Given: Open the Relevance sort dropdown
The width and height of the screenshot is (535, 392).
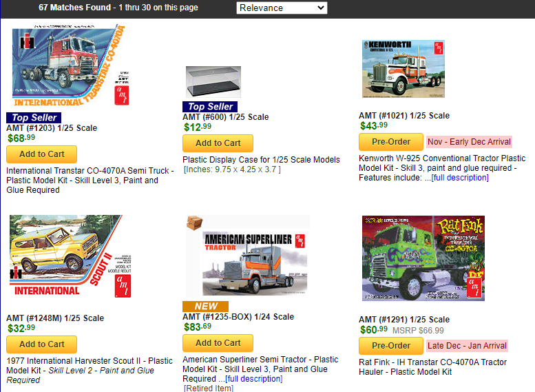Looking at the screenshot, I should point(282,8).
